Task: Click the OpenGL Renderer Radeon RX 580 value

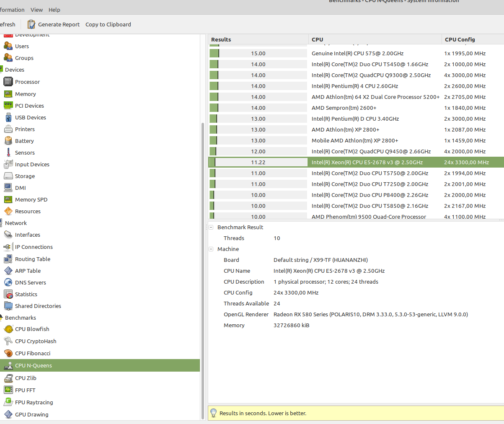Action: click(371, 314)
